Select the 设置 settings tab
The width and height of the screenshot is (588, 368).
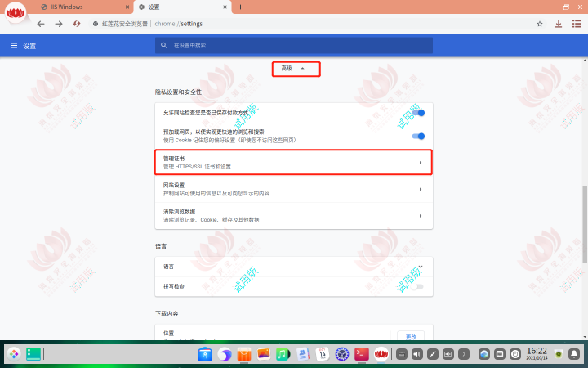pyautogui.click(x=182, y=7)
